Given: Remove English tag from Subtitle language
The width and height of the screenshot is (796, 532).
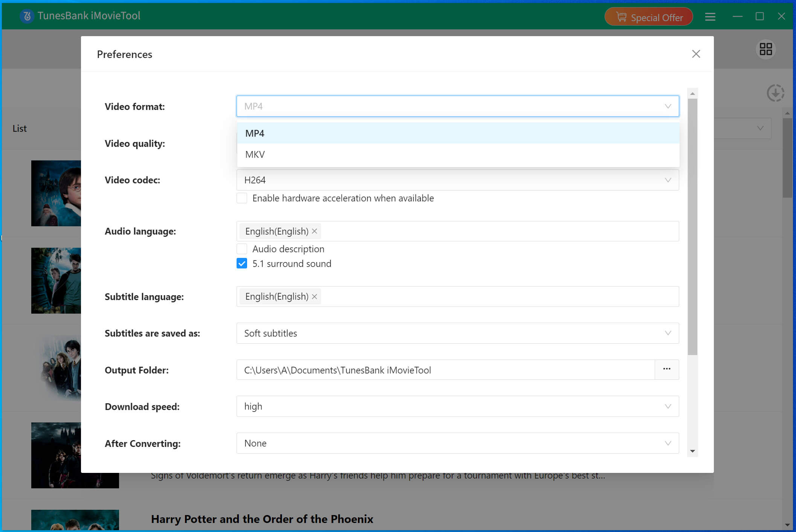Looking at the screenshot, I should pyautogui.click(x=315, y=297).
